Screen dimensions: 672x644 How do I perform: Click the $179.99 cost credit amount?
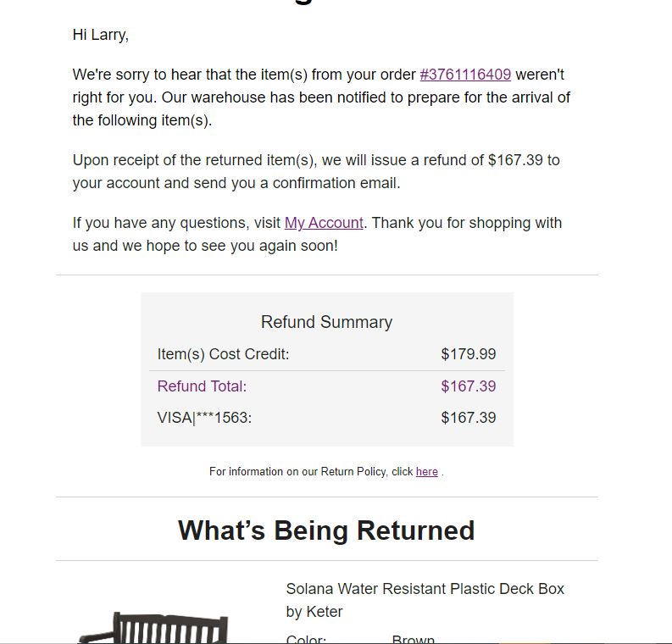(x=469, y=354)
